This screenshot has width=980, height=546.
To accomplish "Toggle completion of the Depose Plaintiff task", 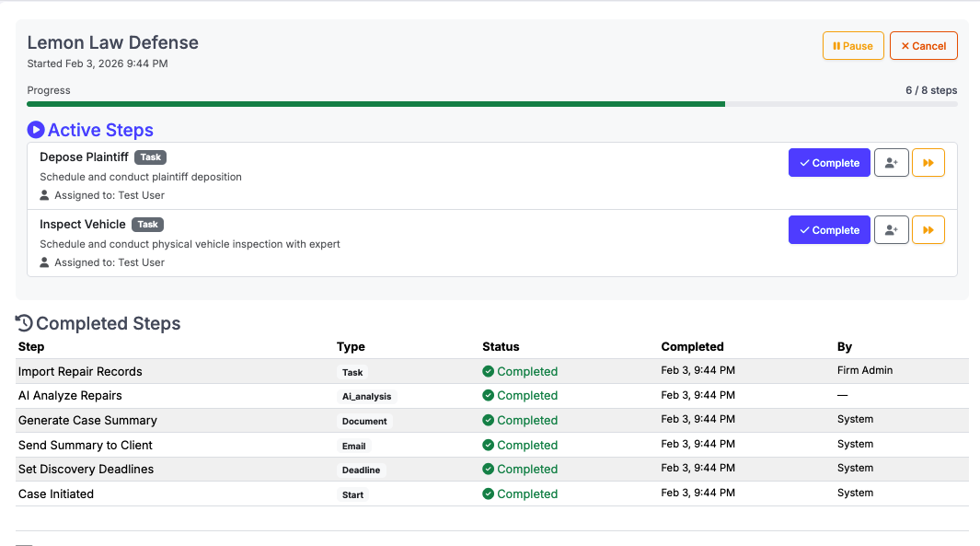I will click(829, 162).
